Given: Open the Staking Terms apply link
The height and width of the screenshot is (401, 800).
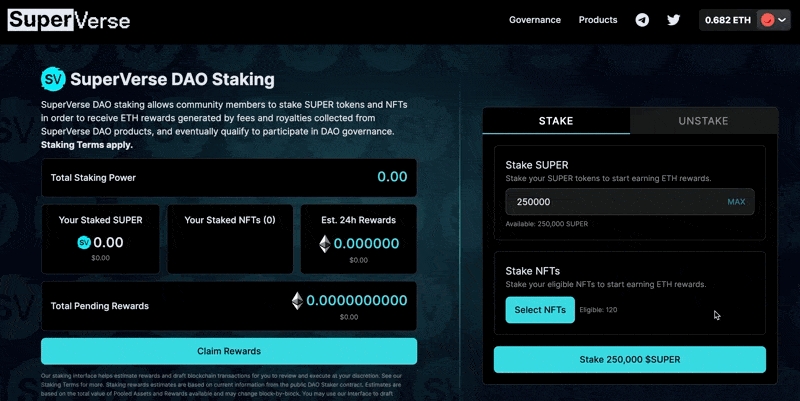Looking at the screenshot, I should (x=86, y=145).
